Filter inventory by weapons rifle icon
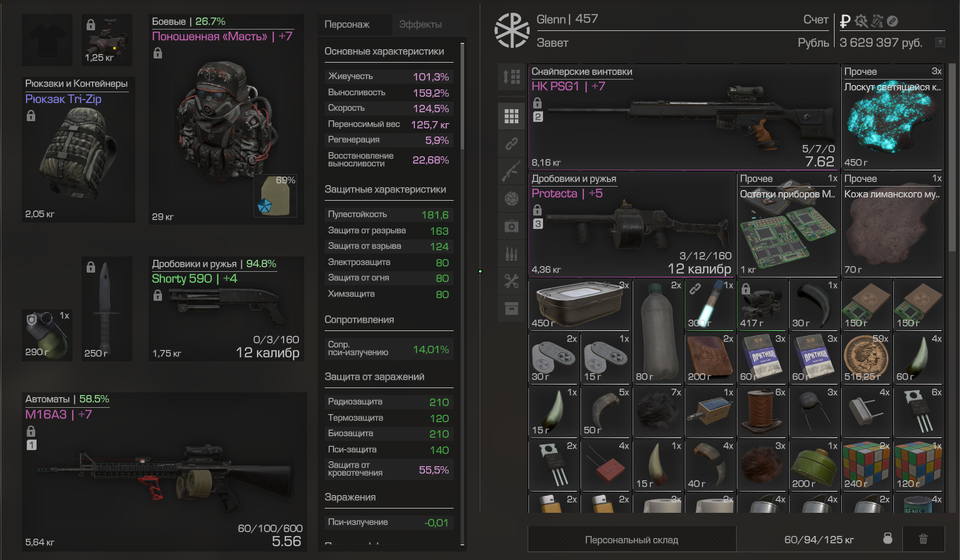960x560 pixels. 511,171
